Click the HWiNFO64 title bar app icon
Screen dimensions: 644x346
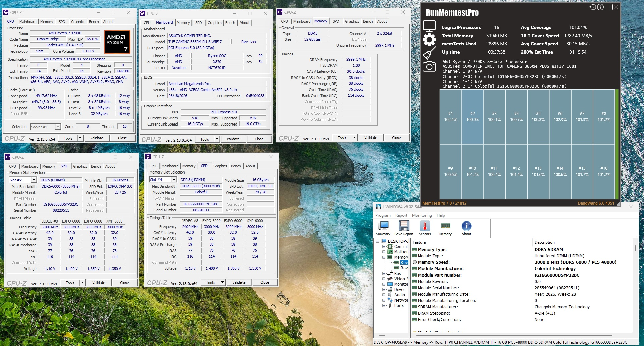point(378,207)
